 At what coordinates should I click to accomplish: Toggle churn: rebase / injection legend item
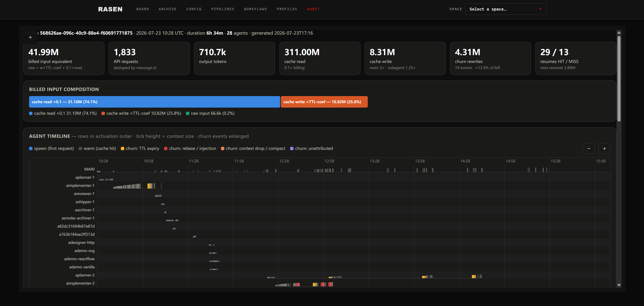coord(190,149)
